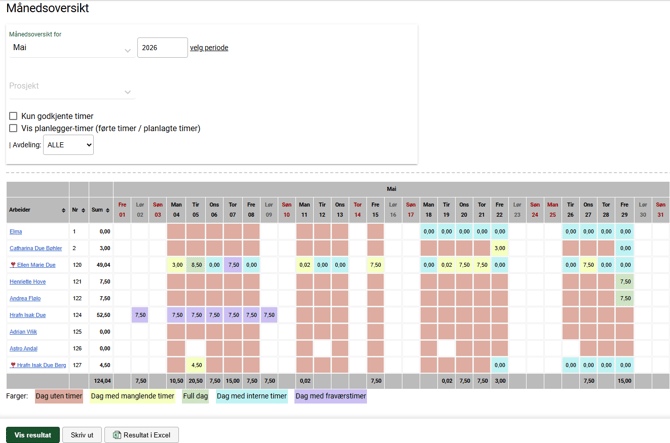
Task: Click the 'Full dag' legend swatch
Action: (x=195, y=396)
